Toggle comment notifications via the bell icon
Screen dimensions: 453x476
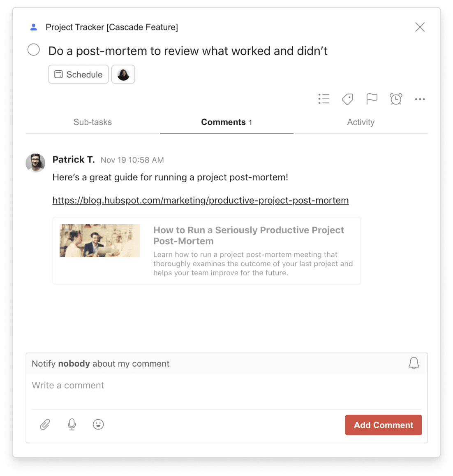pyautogui.click(x=414, y=363)
